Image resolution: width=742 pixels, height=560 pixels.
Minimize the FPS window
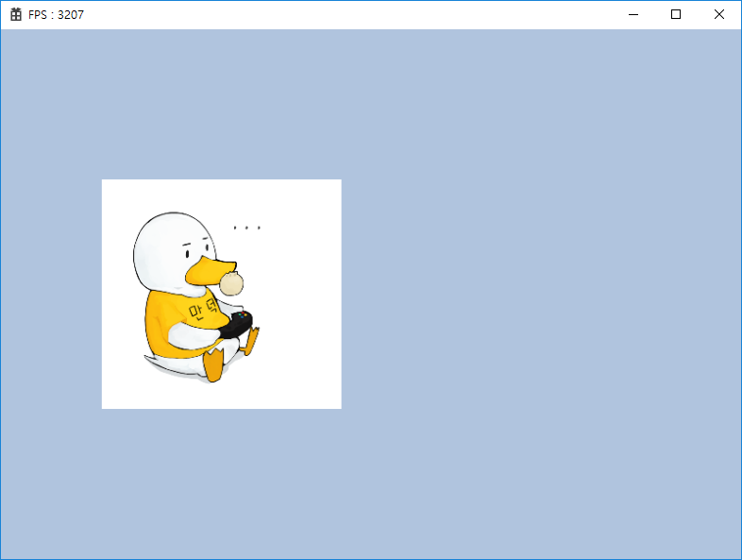[633, 15]
